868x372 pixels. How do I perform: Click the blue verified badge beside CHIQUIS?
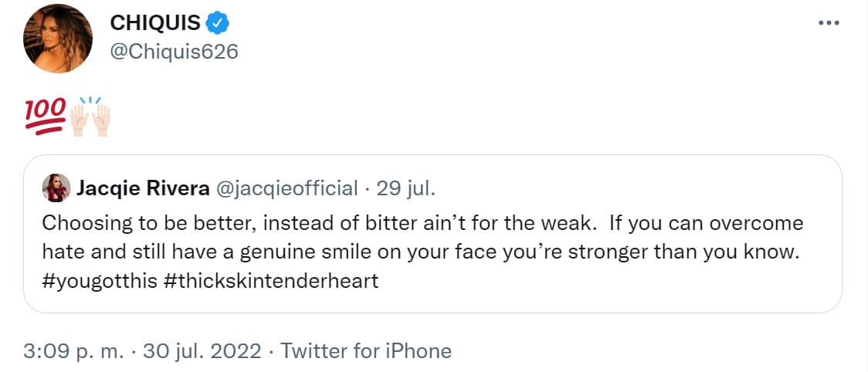tap(219, 24)
